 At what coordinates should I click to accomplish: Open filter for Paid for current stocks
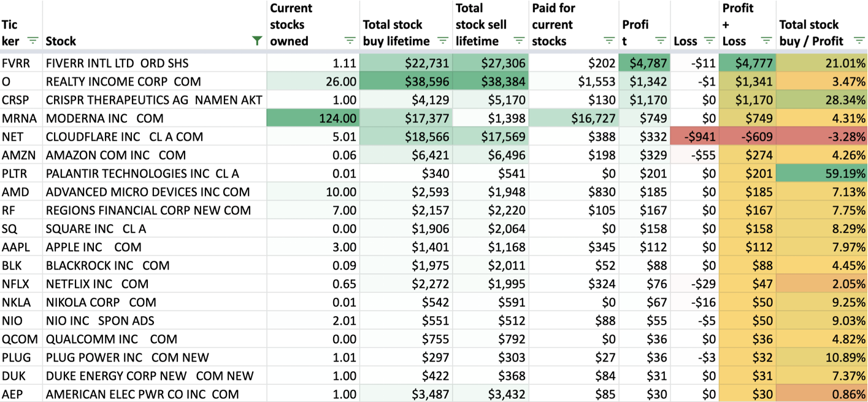(609, 41)
